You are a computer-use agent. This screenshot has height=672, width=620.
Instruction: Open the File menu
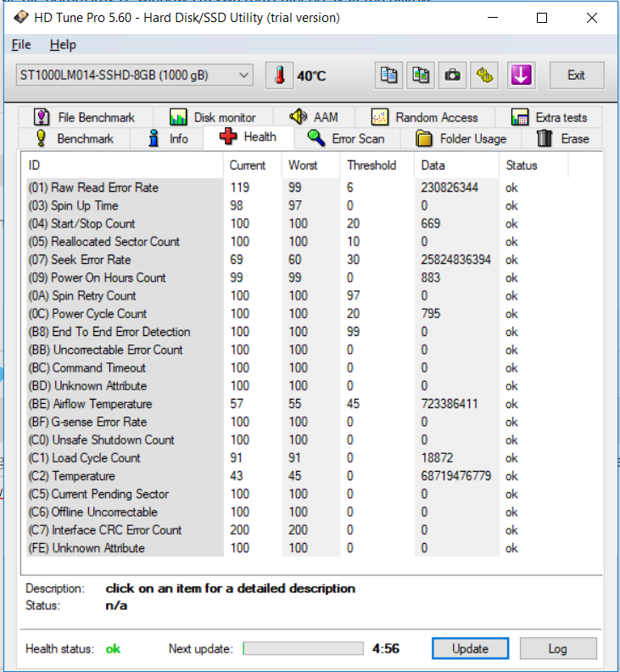click(x=21, y=45)
